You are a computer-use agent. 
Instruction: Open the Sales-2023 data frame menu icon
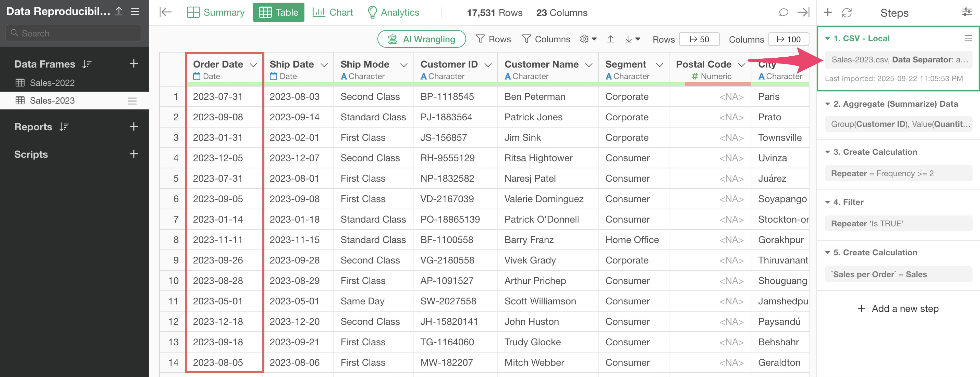coord(132,101)
